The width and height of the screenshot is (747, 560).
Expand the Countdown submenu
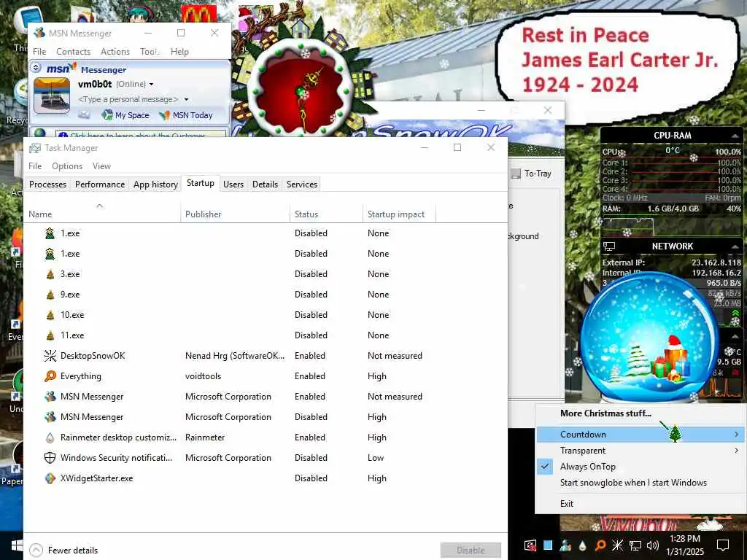[640, 435]
